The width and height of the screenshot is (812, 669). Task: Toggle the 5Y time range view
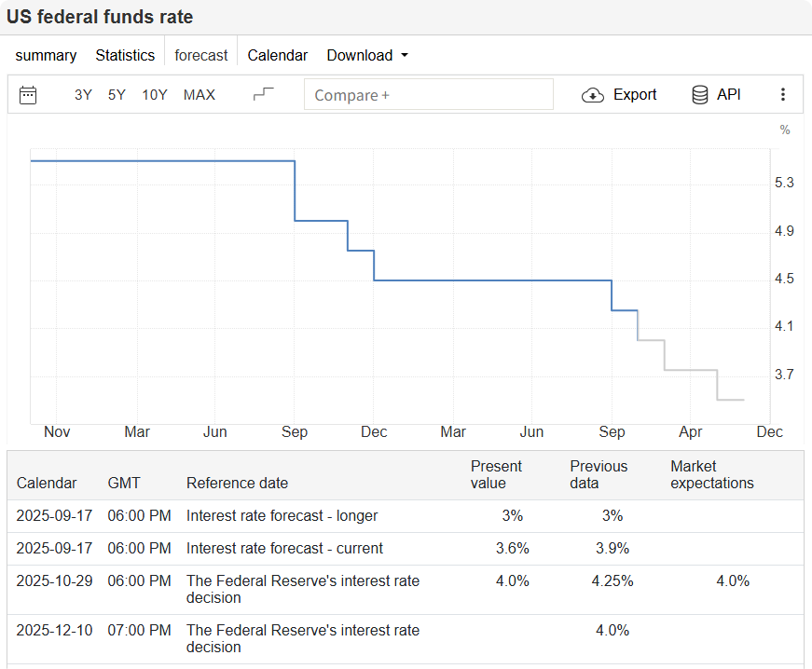(x=116, y=94)
